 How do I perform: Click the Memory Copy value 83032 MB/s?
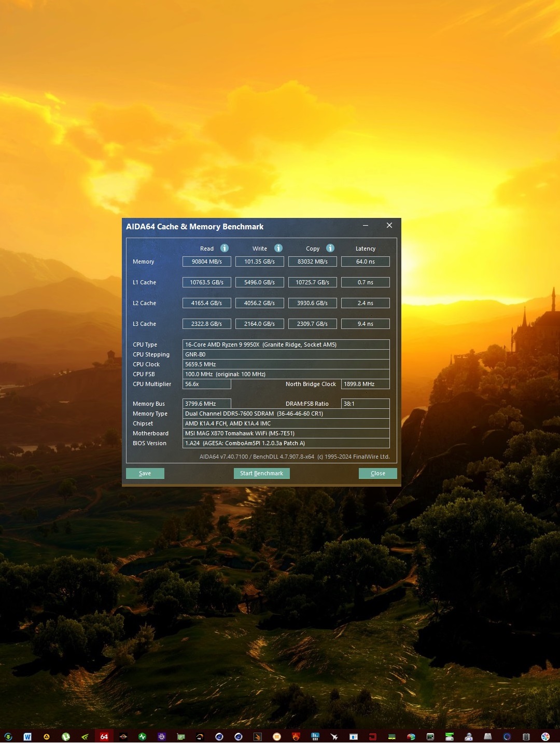[x=313, y=262]
